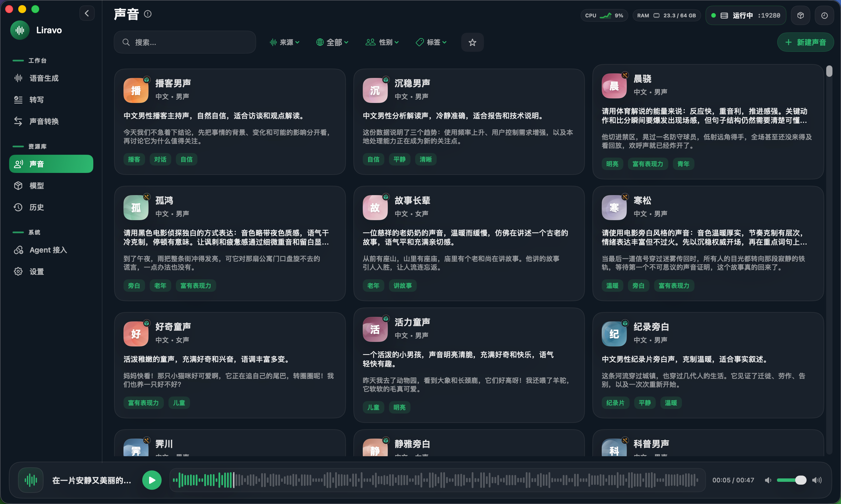Click the 播客 tag on 播客男声 card
The width and height of the screenshot is (841, 504).
tap(134, 159)
